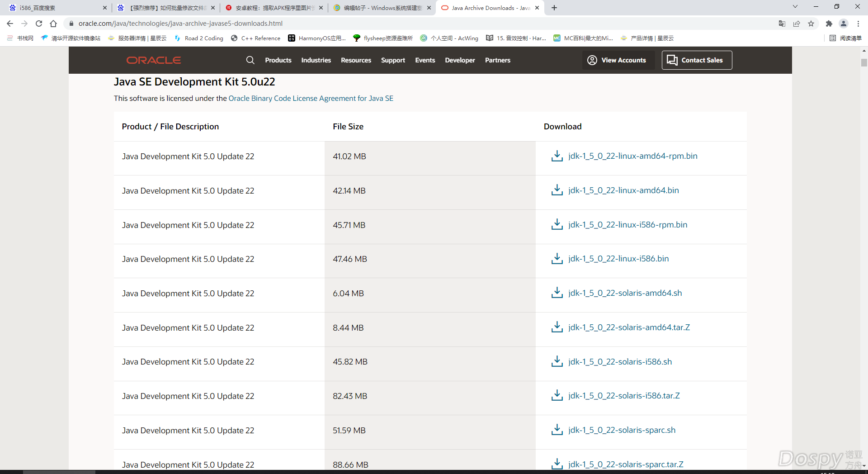Open Oracle Binary Code License Agreement link
This screenshot has height=474, width=868.
(311, 98)
